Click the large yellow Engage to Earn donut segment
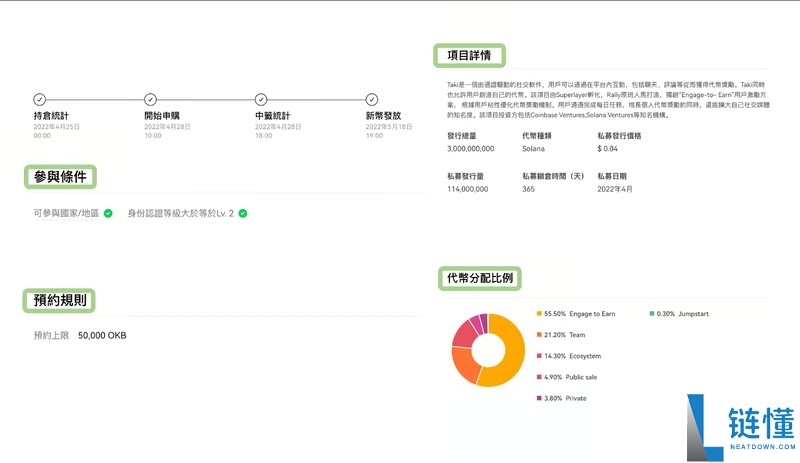Screen dimensions: 800x463 pos(513,352)
